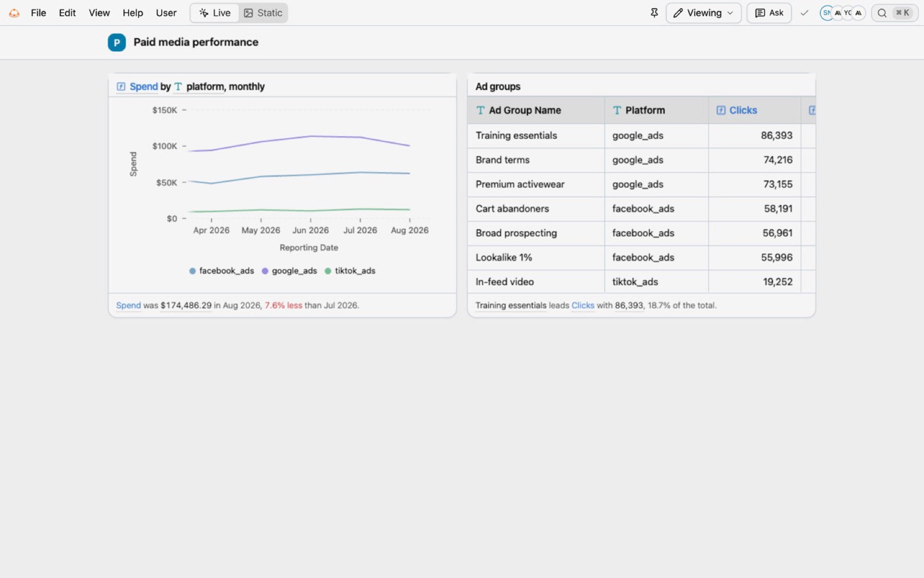Click the Ad Group Name column header
Viewport: 924px width, 578px height.
(x=536, y=110)
